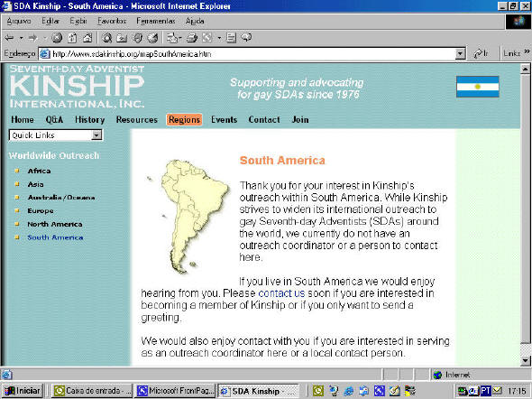The width and height of the screenshot is (532, 399).
Task: Click the South America map image
Action: pyautogui.click(x=189, y=217)
